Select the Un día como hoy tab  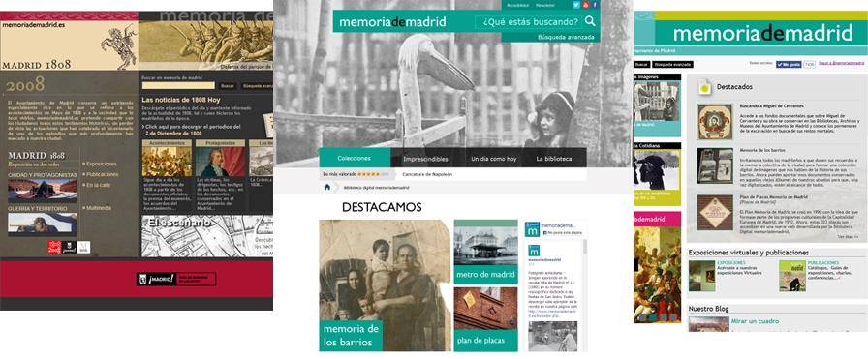tap(494, 159)
